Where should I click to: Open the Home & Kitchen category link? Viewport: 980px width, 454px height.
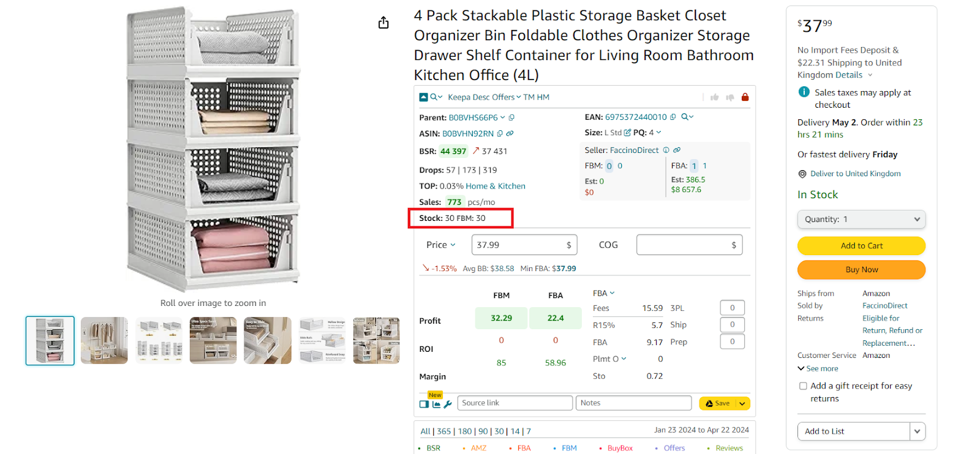[495, 185]
